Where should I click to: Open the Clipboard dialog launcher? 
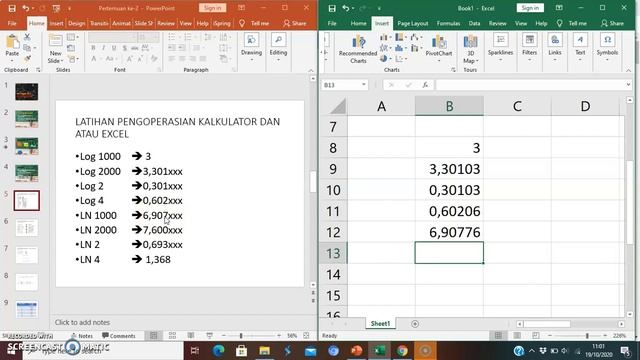(x=38, y=70)
